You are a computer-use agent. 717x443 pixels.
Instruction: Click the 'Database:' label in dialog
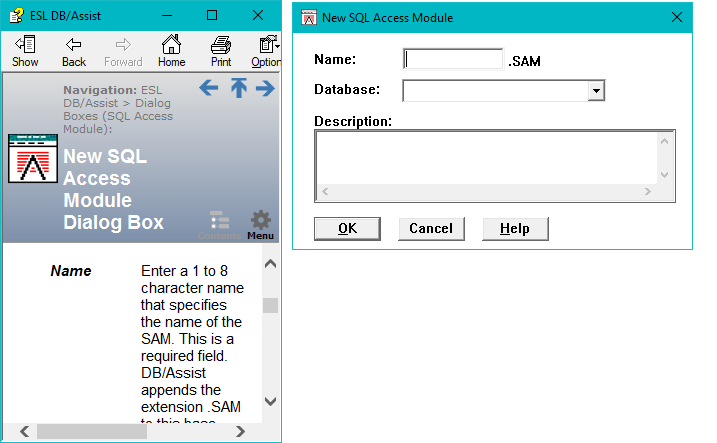tap(347, 90)
